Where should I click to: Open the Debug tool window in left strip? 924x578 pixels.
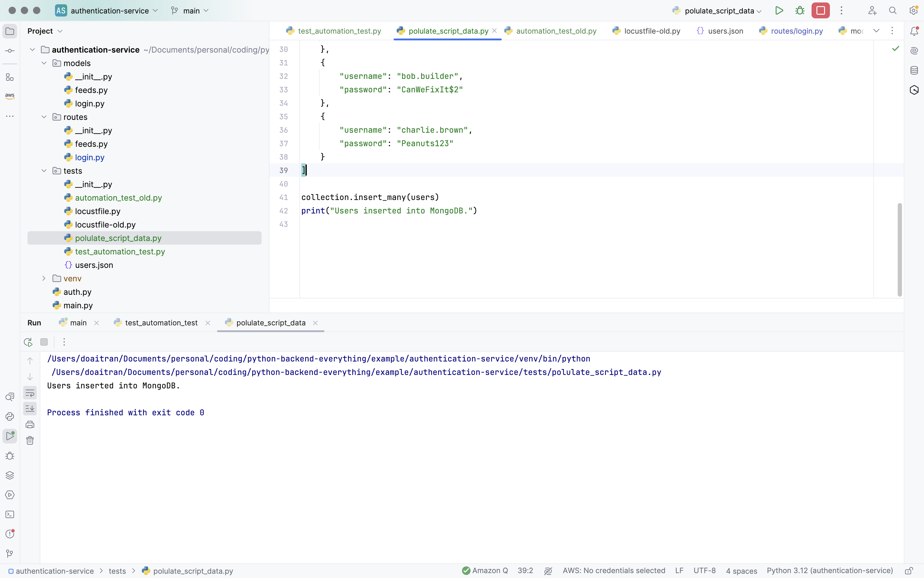coord(10,456)
